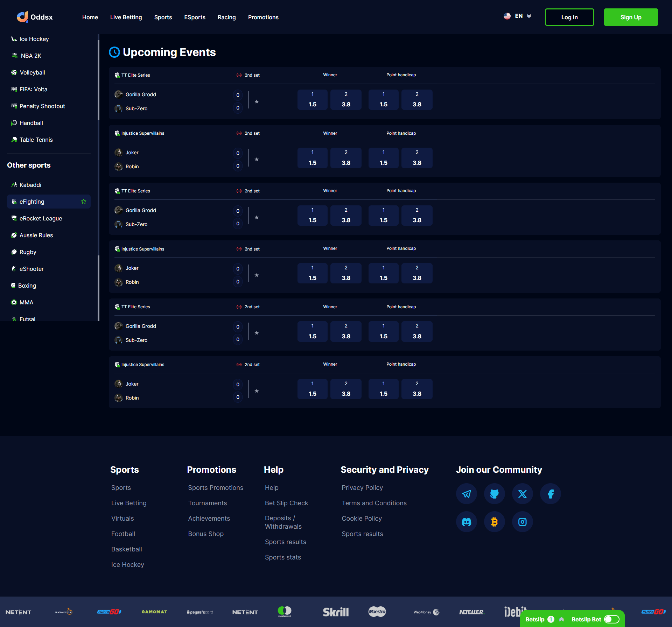Open the Instagram community icon
The image size is (672, 627).
pos(522,522)
